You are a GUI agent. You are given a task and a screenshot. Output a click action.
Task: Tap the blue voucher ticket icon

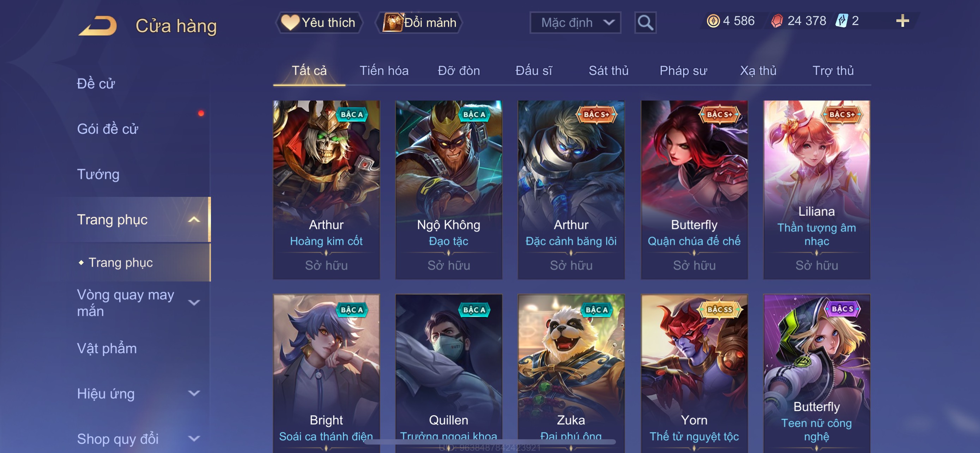tap(841, 20)
